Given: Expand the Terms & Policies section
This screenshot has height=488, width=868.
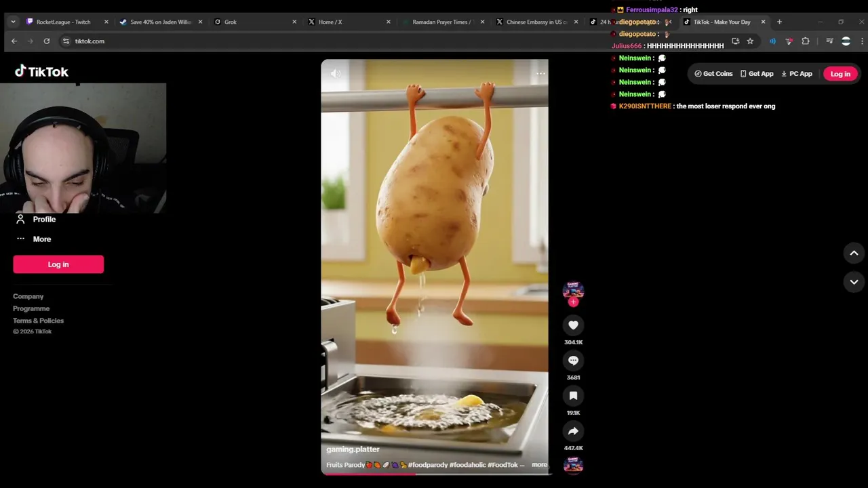Looking at the screenshot, I should point(38,321).
